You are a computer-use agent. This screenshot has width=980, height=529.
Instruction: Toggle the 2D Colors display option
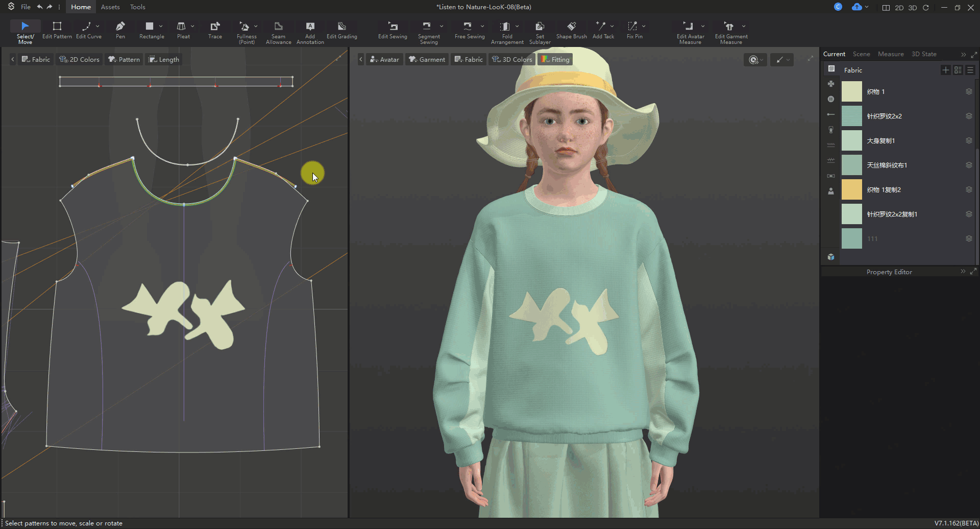(x=79, y=60)
